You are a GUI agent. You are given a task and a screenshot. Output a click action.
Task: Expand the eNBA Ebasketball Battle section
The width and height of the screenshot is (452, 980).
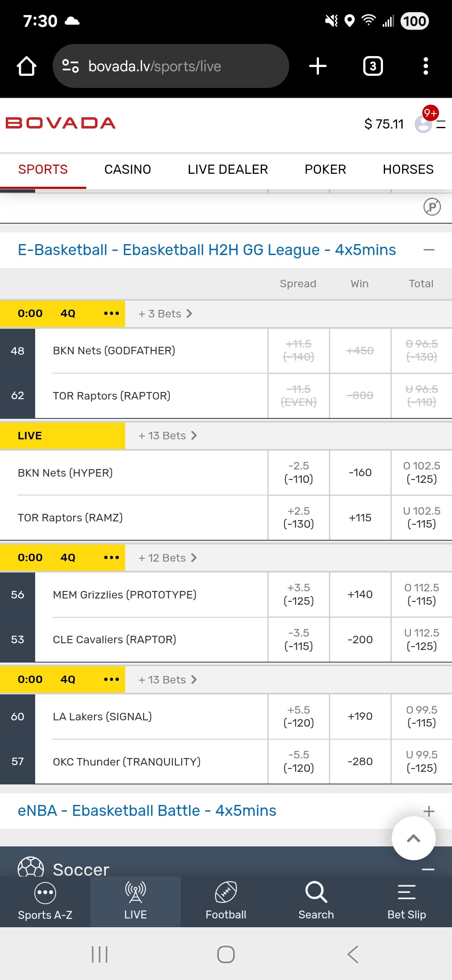tap(429, 811)
